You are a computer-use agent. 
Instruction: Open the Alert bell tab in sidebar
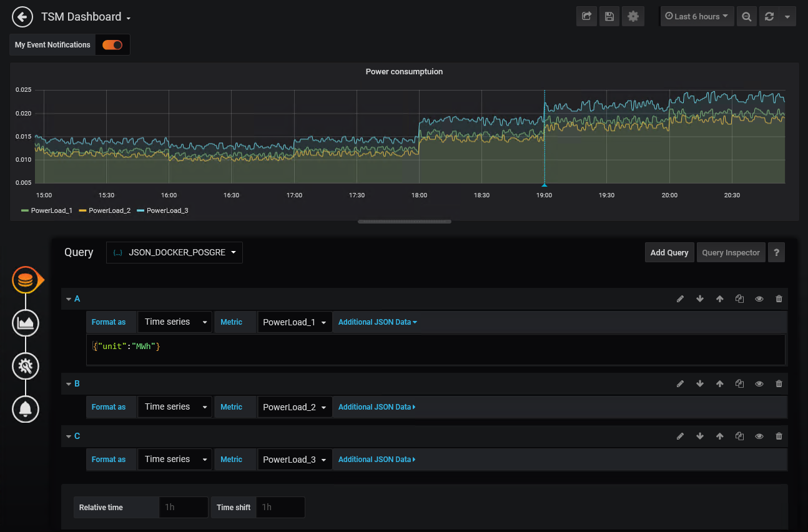tap(26, 409)
